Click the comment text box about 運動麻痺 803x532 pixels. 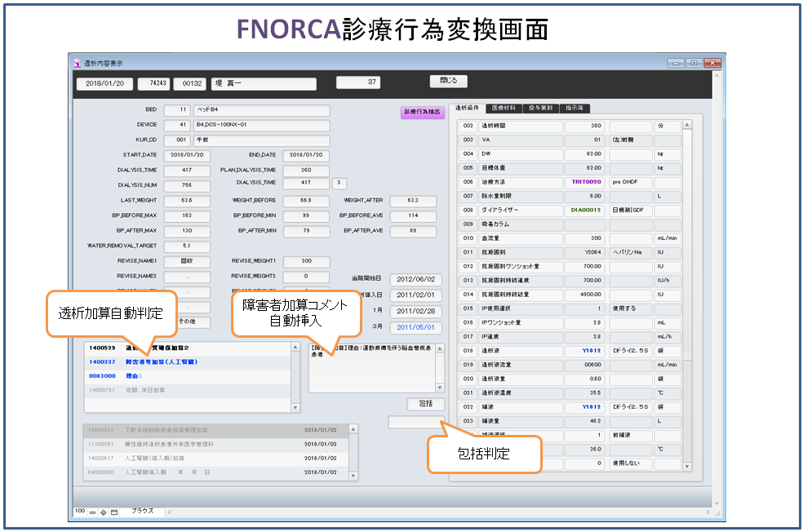(x=372, y=368)
